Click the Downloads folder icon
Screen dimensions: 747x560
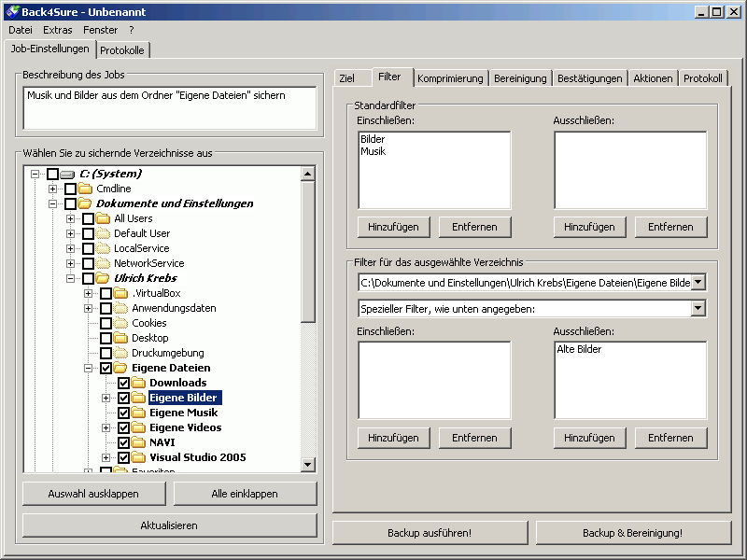(x=138, y=383)
